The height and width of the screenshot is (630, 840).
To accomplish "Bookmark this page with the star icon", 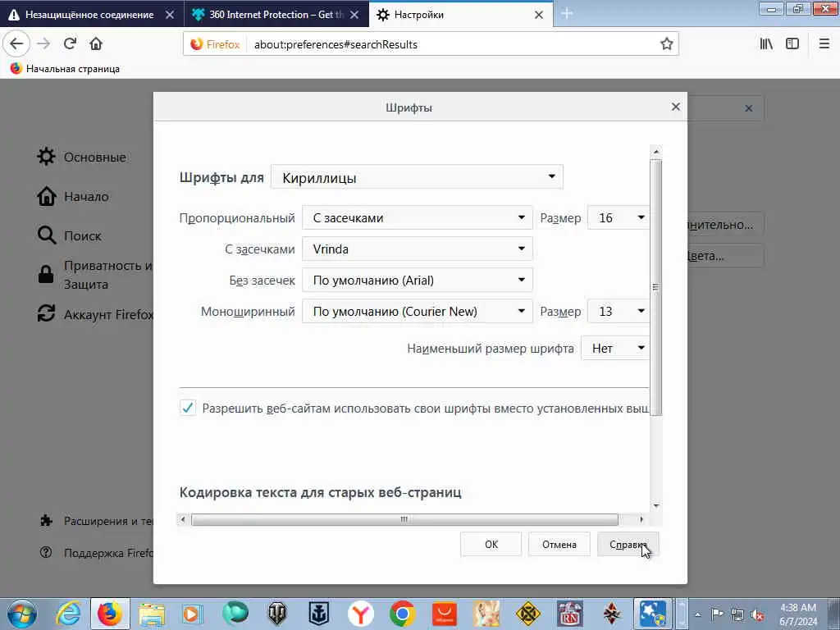I will pos(666,44).
